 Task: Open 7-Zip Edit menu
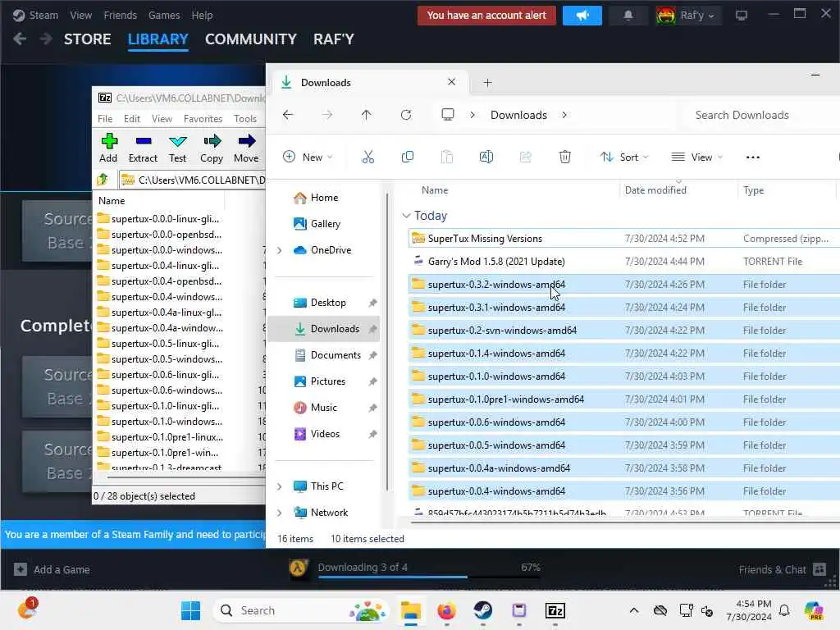[132, 119]
